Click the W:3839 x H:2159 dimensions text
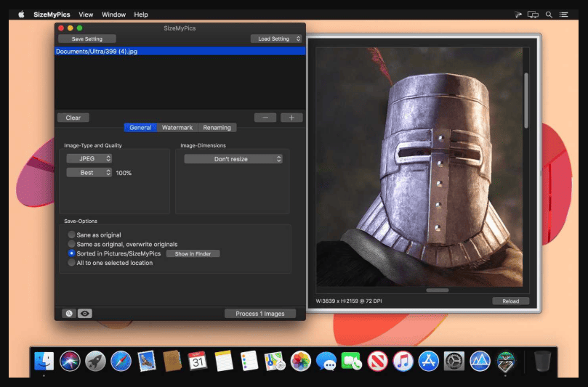 [349, 301]
